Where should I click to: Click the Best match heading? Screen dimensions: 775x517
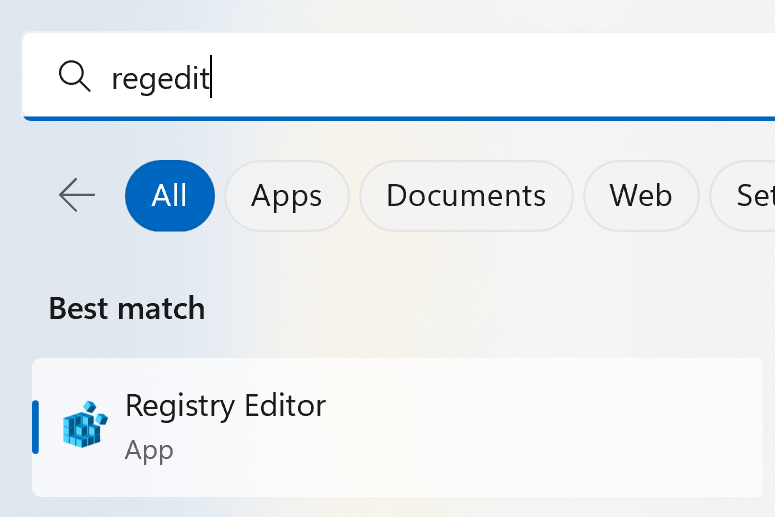(127, 308)
